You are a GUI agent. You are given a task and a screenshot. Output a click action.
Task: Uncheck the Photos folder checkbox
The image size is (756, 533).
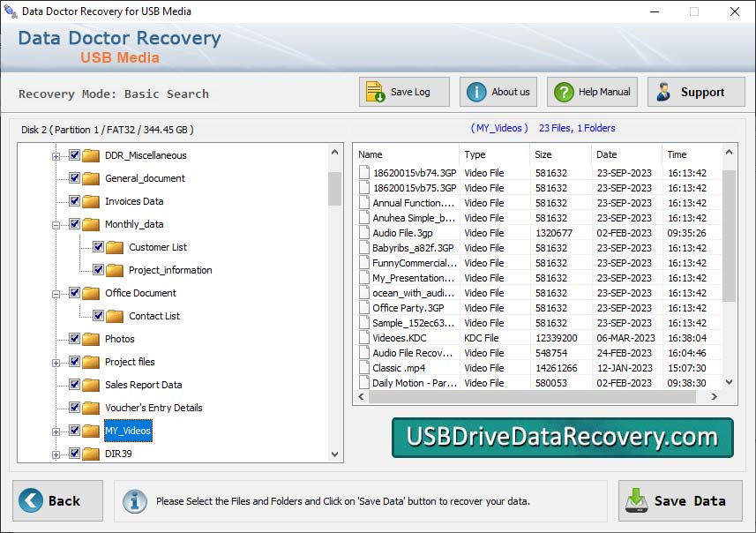74,339
